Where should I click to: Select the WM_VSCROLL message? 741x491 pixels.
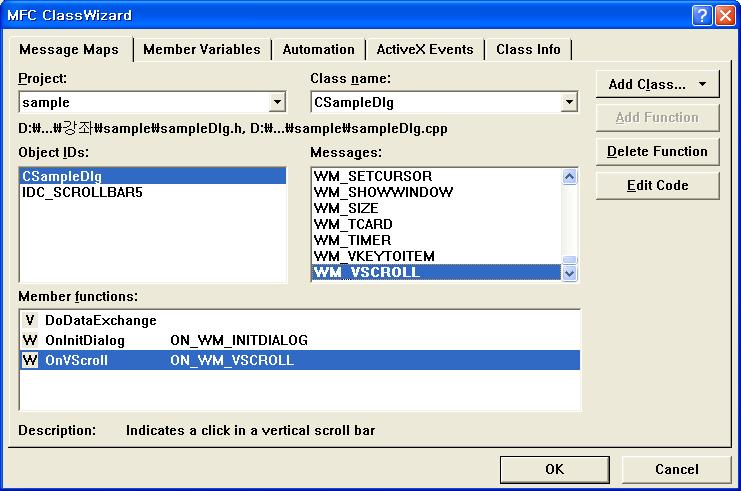coord(437,273)
